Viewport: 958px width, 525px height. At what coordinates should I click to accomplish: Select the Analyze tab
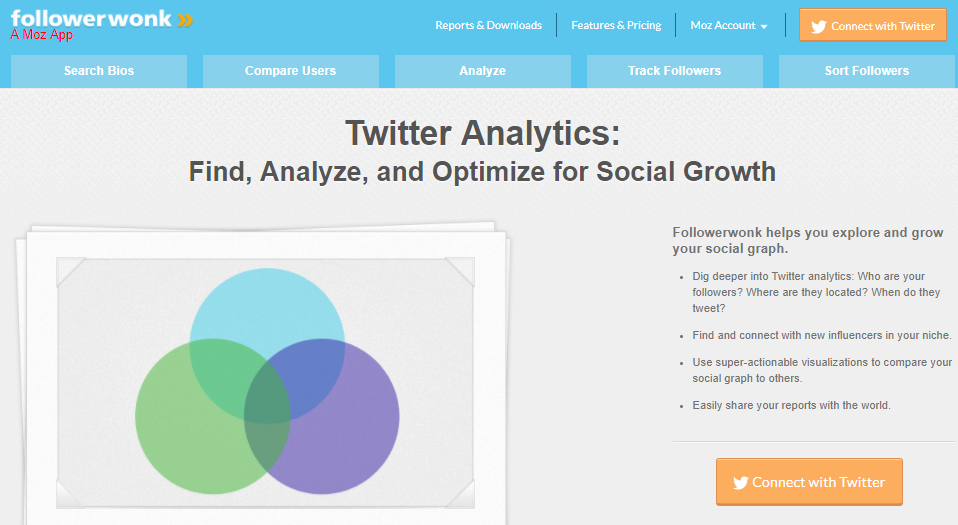coord(482,71)
